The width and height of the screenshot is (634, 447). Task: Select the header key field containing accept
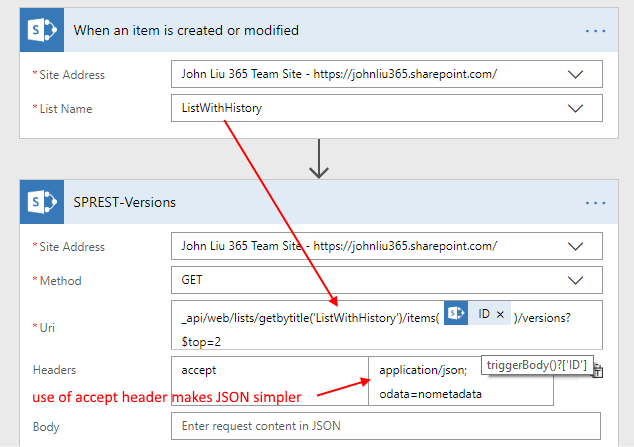270,370
